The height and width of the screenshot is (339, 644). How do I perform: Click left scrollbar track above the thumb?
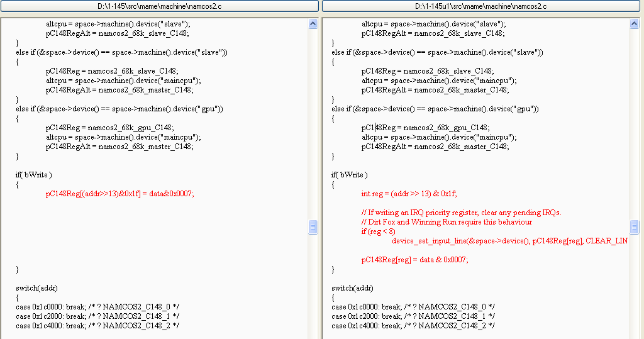tap(313, 126)
